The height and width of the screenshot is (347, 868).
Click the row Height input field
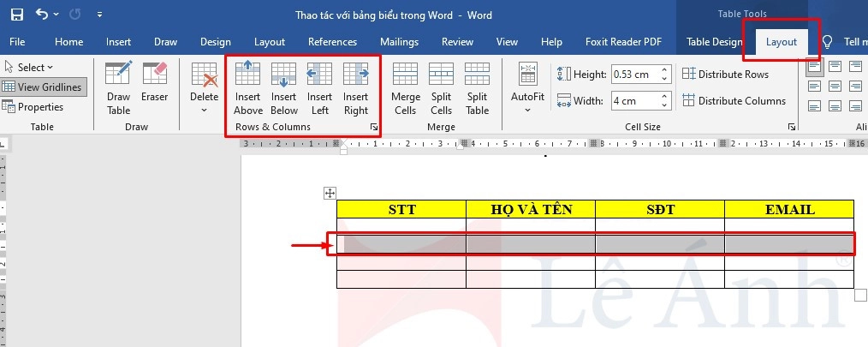pos(633,75)
